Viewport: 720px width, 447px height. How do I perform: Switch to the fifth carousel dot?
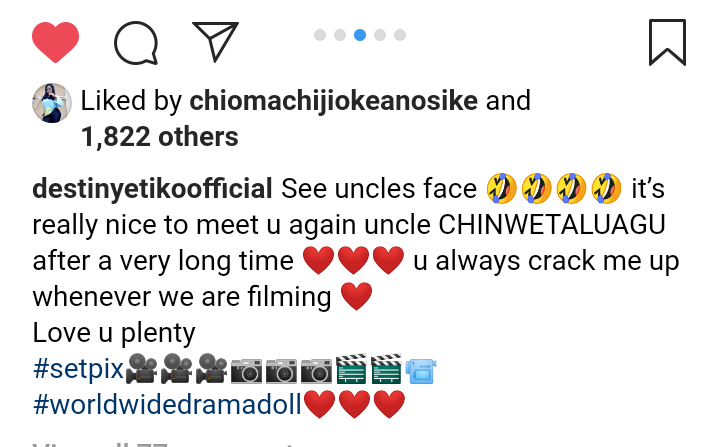pyautogui.click(x=400, y=35)
